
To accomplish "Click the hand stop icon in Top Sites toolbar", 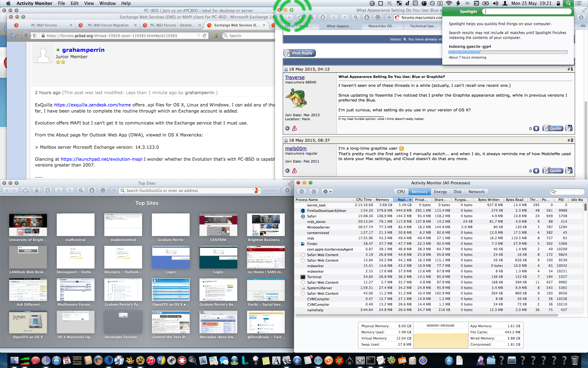I will click(92, 190).
